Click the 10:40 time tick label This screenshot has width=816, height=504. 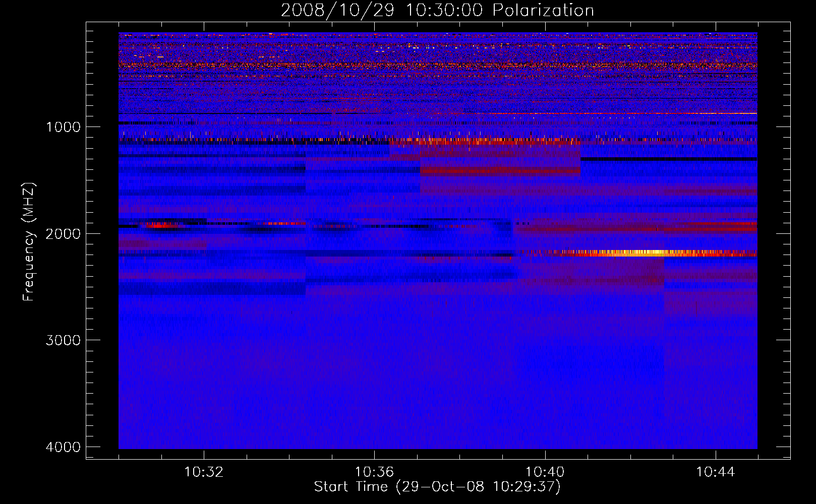click(x=545, y=472)
